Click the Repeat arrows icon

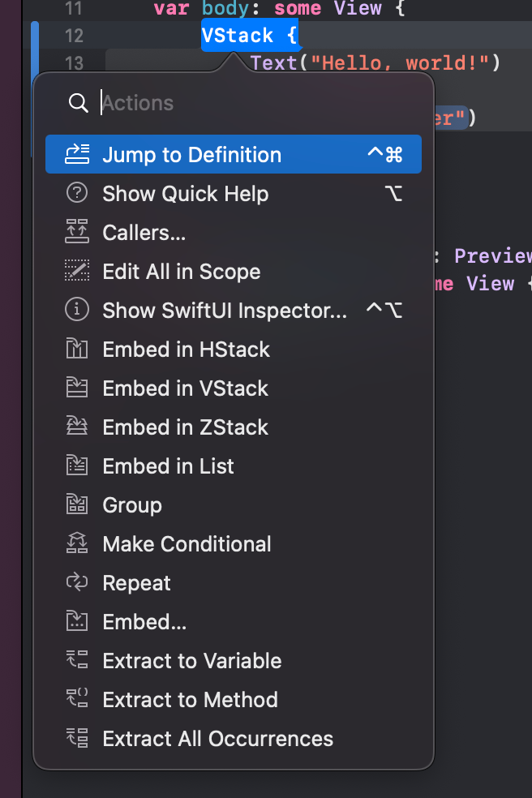(x=77, y=582)
